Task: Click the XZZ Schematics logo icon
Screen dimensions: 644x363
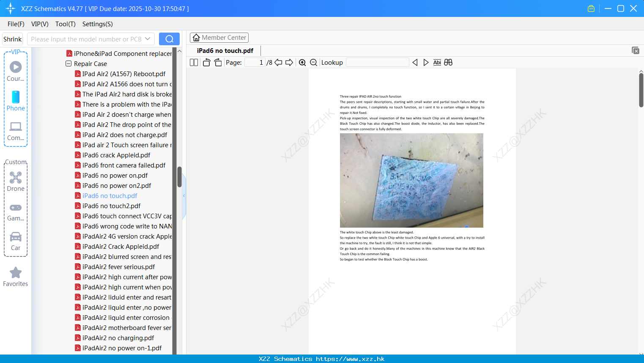Action: (11, 8)
